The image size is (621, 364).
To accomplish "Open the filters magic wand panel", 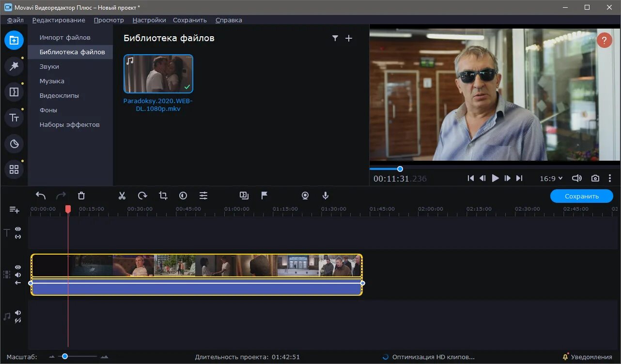I will pos(14,66).
